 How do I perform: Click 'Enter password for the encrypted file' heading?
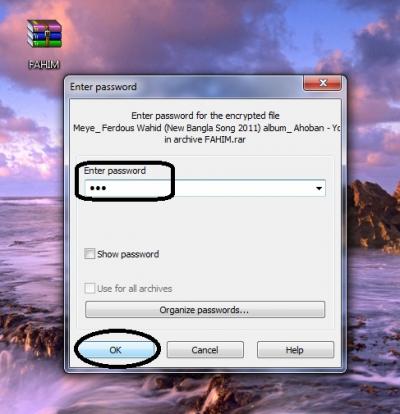(205, 116)
